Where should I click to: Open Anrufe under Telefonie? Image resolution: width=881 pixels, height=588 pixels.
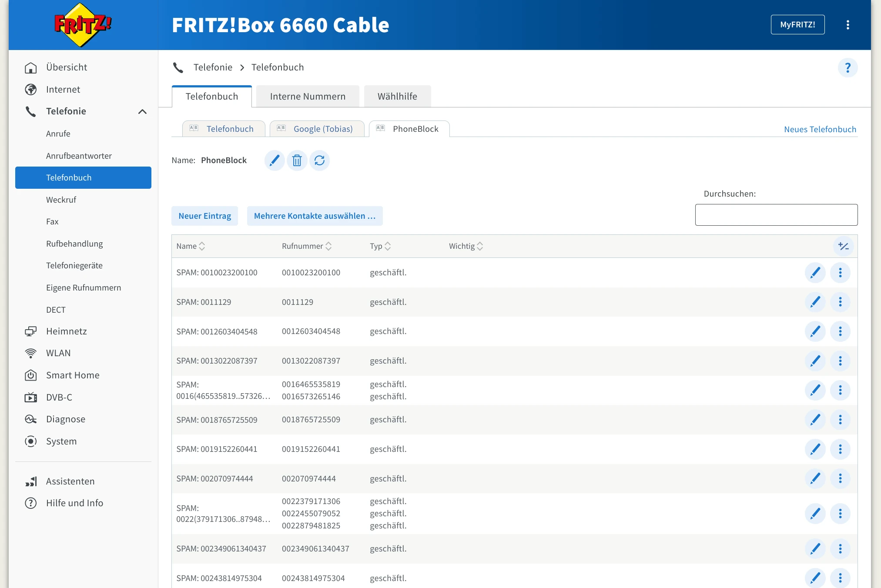click(x=58, y=134)
